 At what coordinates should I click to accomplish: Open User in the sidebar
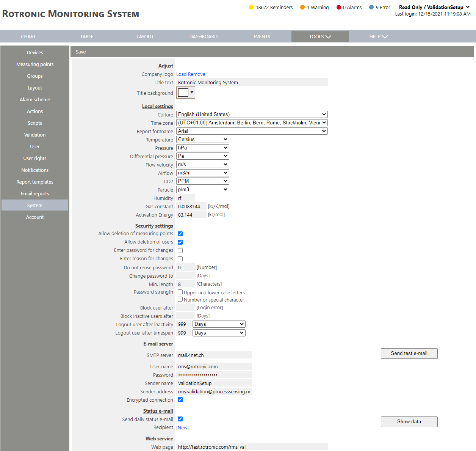click(x=35, y=146)
